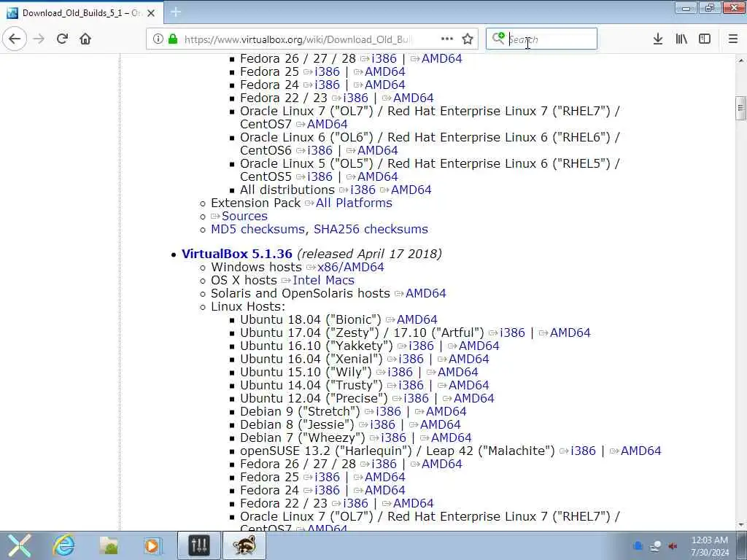Open the SHA256 checksums link
Screen dimensions: 747x560
point(371,229)
